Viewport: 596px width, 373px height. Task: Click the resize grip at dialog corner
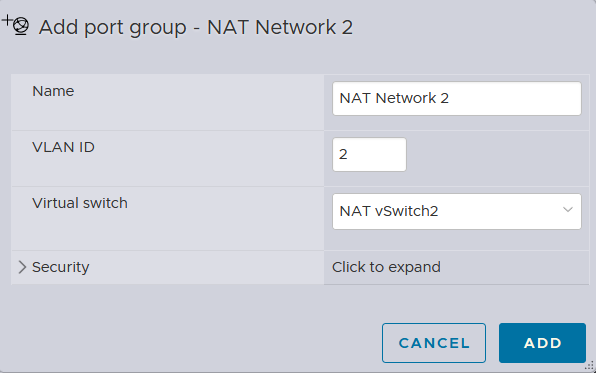point(589,366)
